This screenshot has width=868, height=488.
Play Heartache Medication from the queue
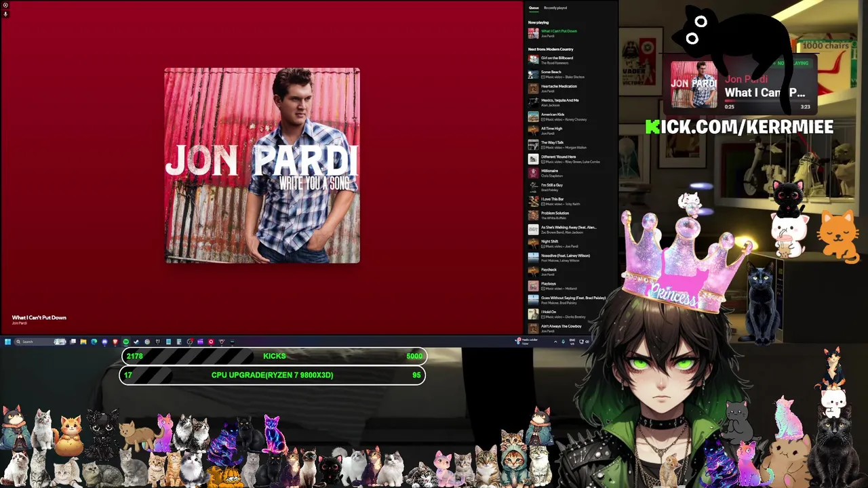click(x=570, y=89)
